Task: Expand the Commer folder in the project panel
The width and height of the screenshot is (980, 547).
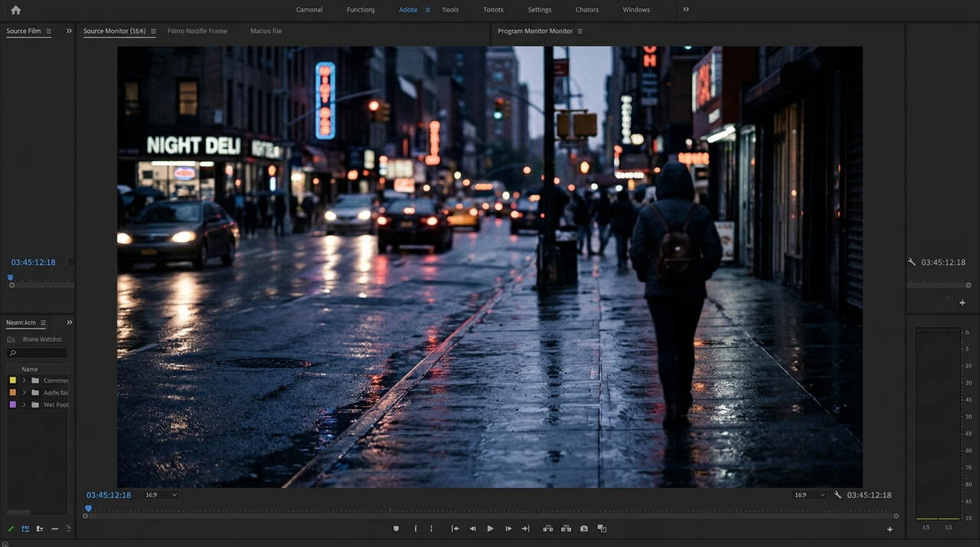Action: tap(24, 381)
